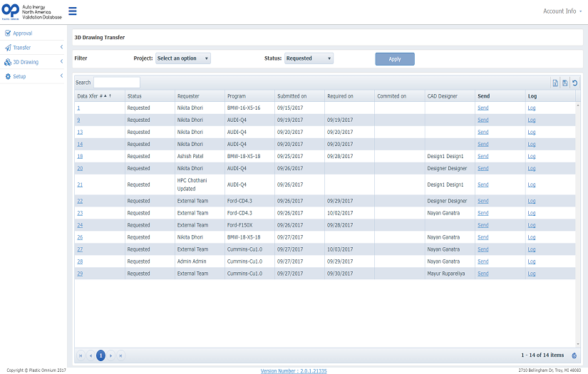This screenshot has height=374, width=588.
Task: Open data transfer number 29
Action: [x=80, y=274]
